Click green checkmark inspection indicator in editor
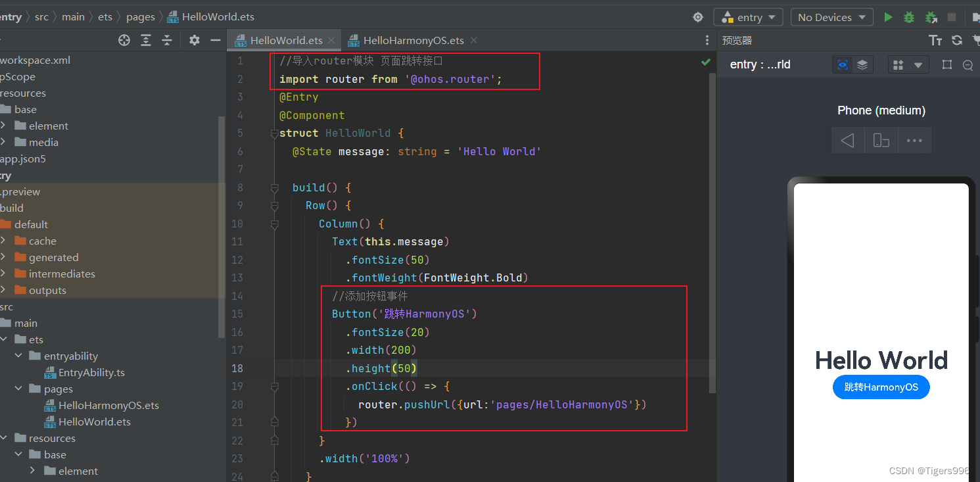Viewport: 980px width, 482px height. [705, 62]
